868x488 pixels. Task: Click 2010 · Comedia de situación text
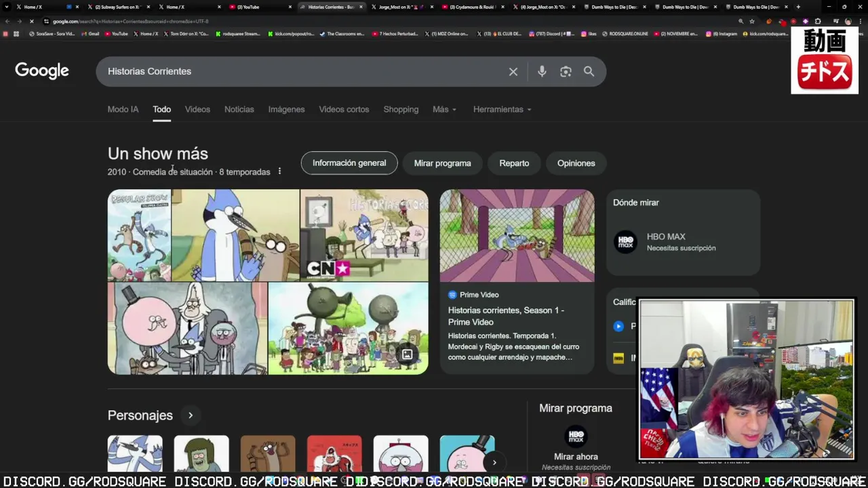coord(160,172)
